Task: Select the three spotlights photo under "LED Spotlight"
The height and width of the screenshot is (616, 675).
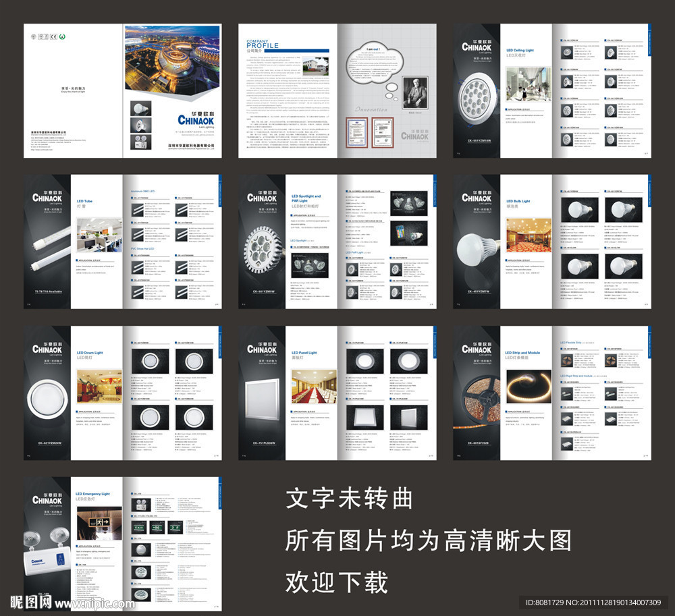Action: click(x=310, y=265)
